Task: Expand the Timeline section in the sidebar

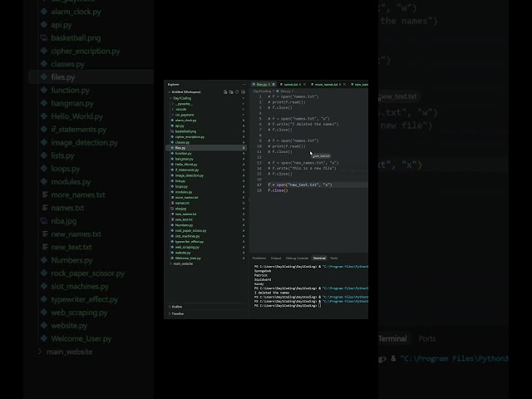Action: click(170, 314)
